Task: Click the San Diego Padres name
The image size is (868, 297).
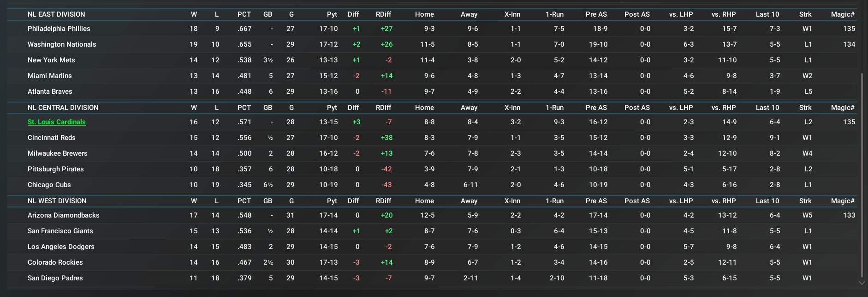Action: [x=55, y=278]
